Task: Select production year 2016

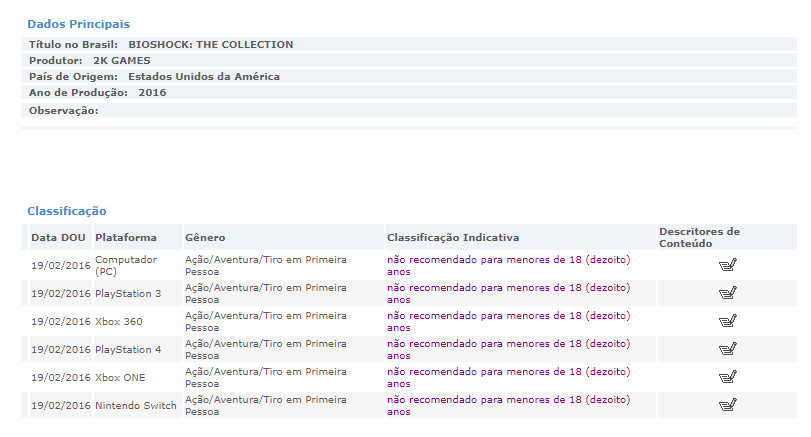Action: point(152,93)
